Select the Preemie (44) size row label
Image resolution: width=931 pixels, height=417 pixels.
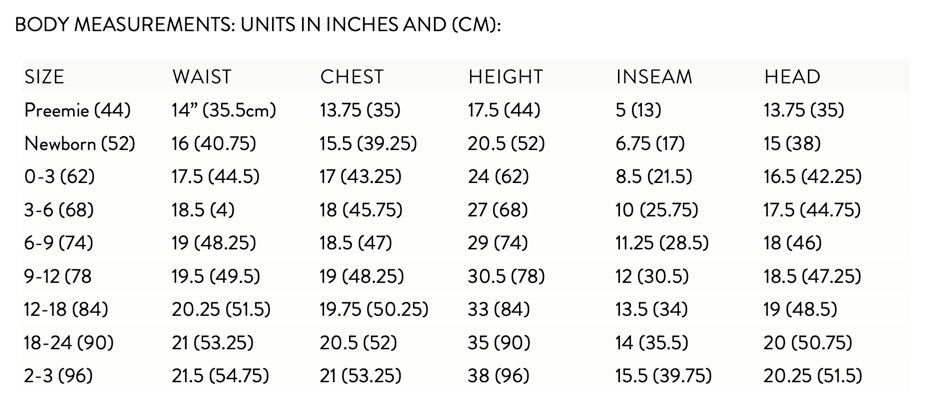pos(77,110)
